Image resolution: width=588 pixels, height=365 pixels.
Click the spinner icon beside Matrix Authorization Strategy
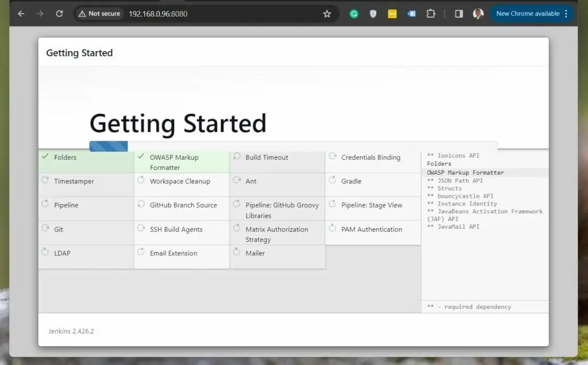[237, 228]
